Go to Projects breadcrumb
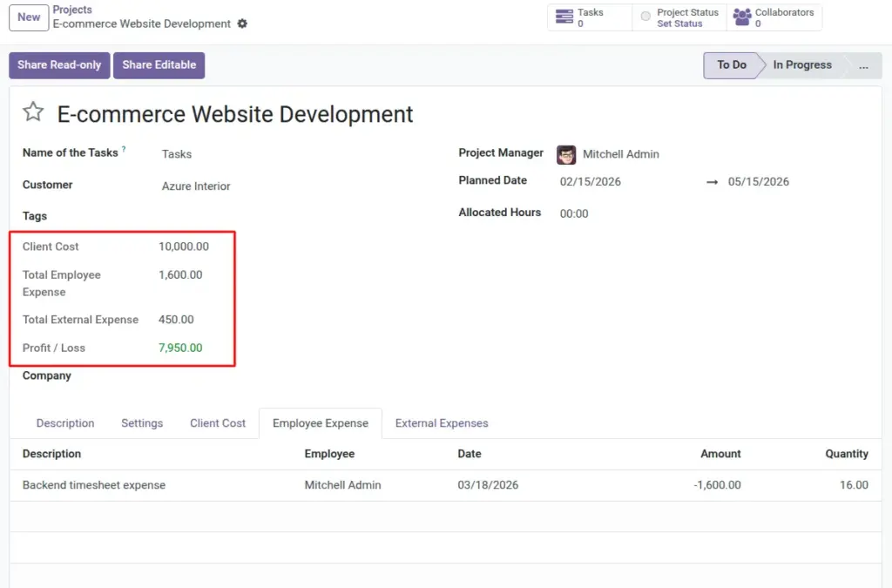The height and width of the screenshot is (588, 892). [72, 10]
